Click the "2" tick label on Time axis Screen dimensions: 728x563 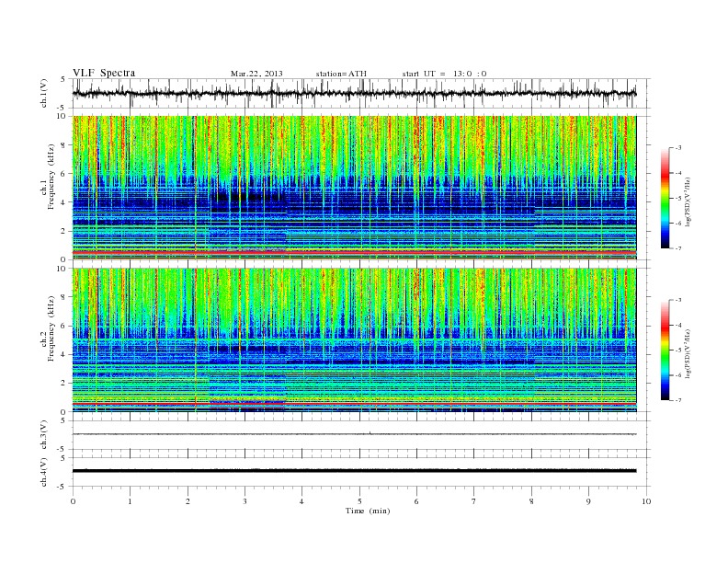188,501
